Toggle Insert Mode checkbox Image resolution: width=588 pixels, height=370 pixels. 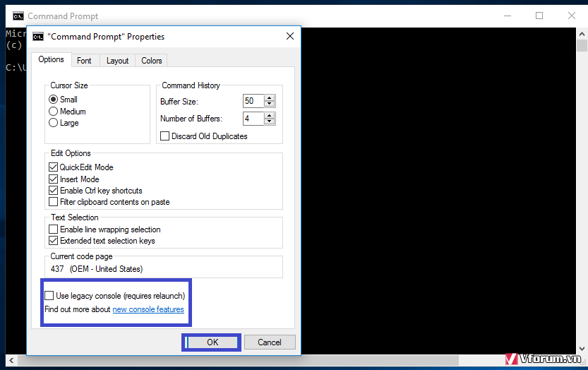click(x=53, y=179)
